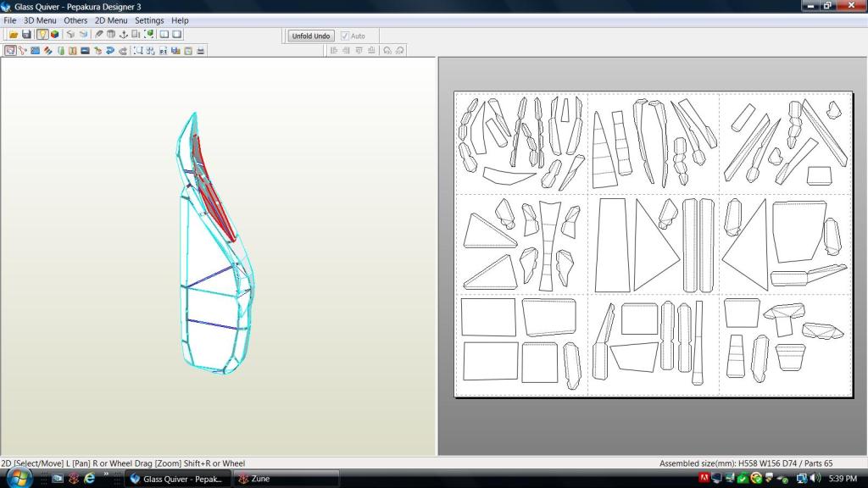868x488 pixels.
Task: Toggle the colored cube texture button
Action: [55, 34]
